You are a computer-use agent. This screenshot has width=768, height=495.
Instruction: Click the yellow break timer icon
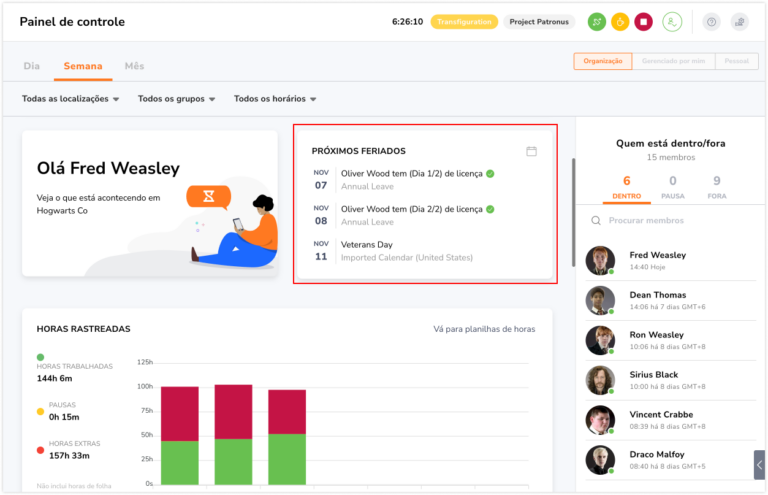click(620, 22)
